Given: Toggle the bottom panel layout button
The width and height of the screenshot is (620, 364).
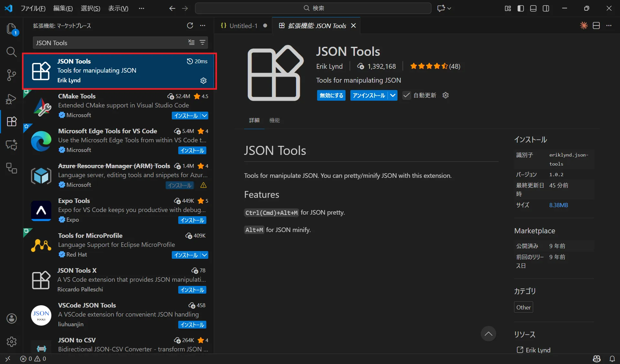Looking at the screenshot, I should coord(533,8).
